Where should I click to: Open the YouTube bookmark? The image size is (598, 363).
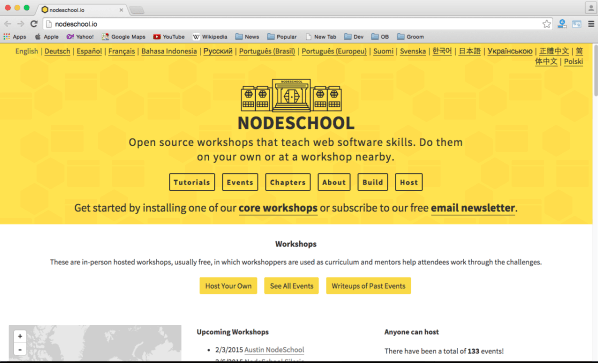(169, 37)
